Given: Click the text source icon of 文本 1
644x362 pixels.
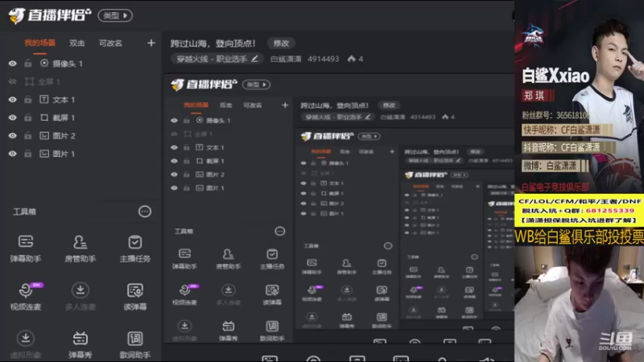Looking at the screenshot, I should (x=44, y=99).
